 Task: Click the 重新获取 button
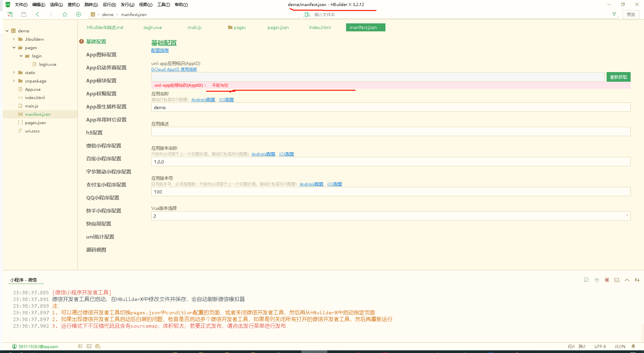pyautogui.click(x=618, y=77)
